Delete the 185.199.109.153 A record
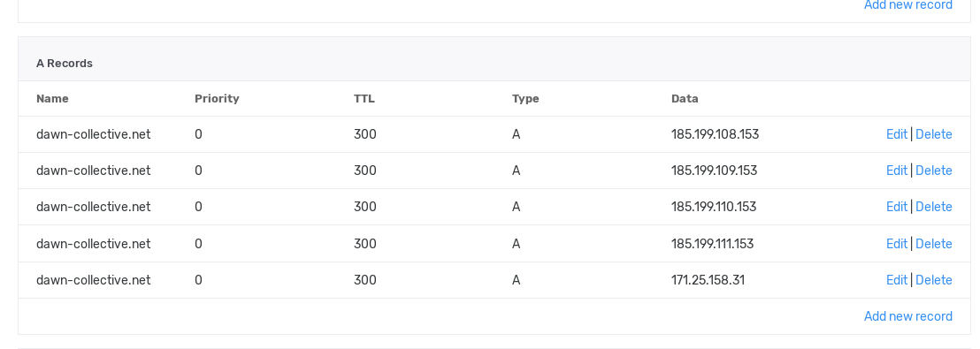 (934, 171)
